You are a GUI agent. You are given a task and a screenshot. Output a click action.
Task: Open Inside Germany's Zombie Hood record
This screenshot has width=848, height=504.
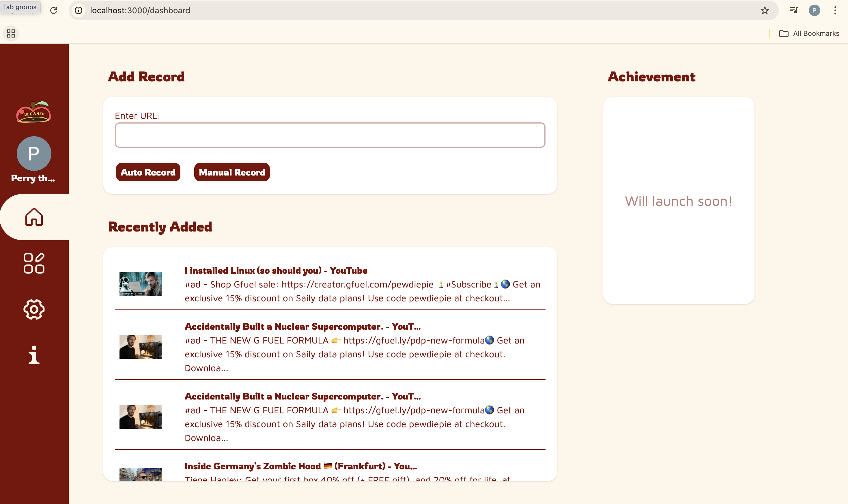[300, 466]
